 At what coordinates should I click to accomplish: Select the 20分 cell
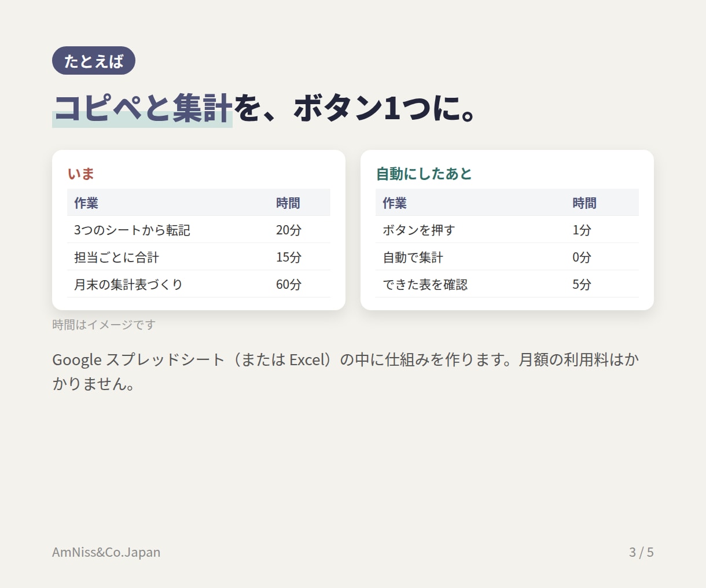pos(300,230)
